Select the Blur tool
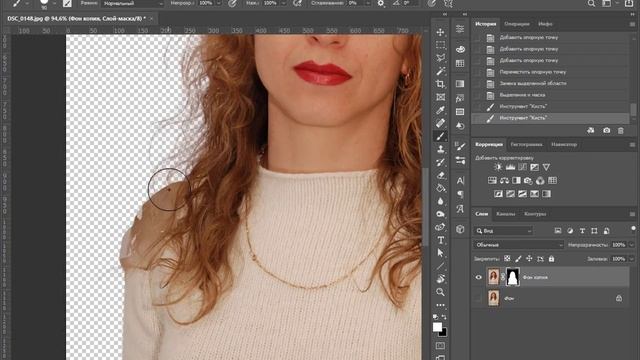 tap(440, 201)
